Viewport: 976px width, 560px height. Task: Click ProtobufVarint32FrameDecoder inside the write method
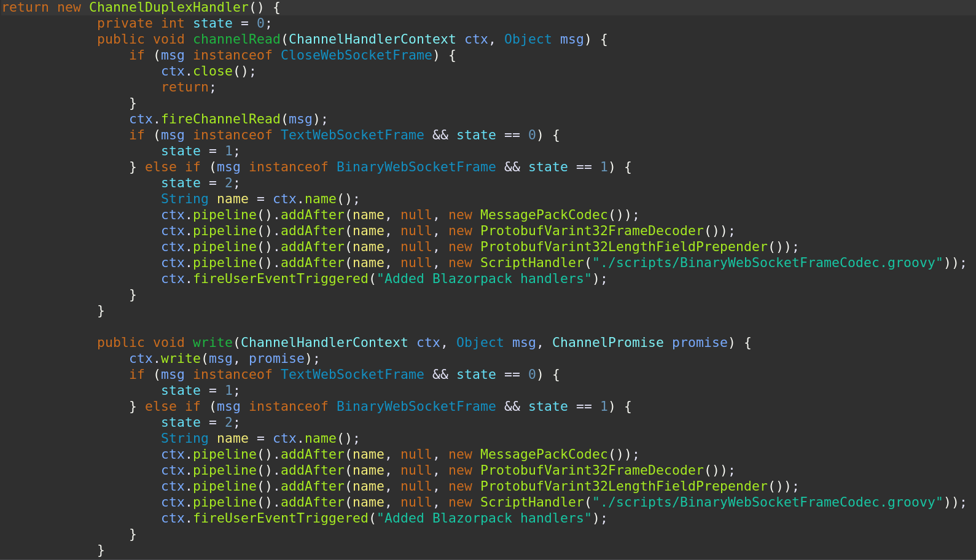click(x=591, y=470)
